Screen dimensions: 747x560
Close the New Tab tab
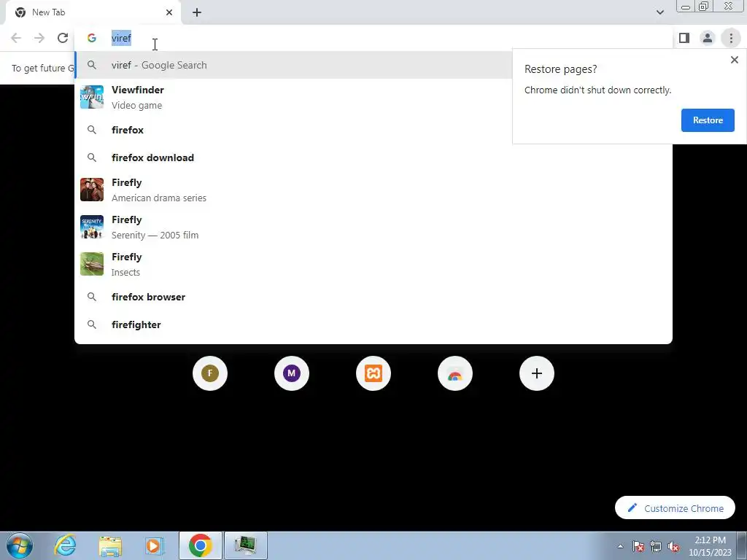coord(169,12)
